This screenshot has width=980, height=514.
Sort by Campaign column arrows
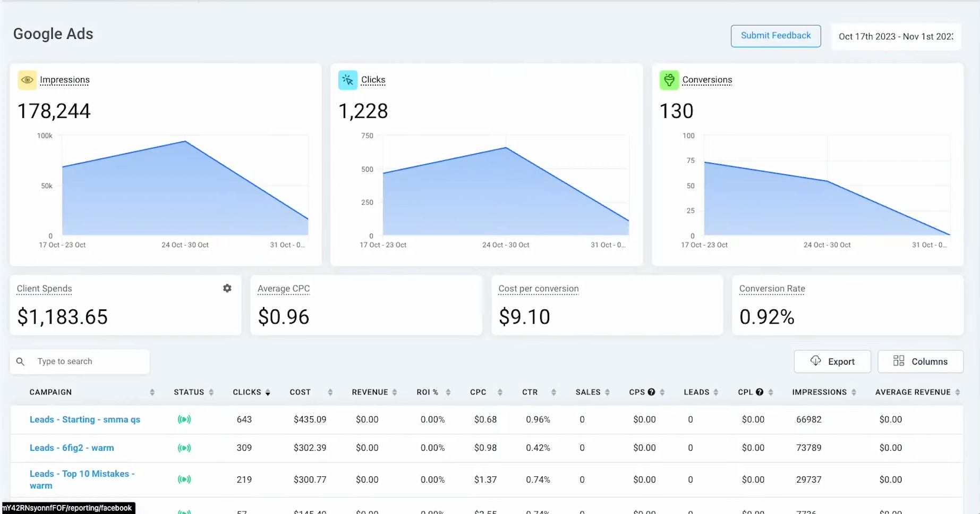tap(152, 392)
